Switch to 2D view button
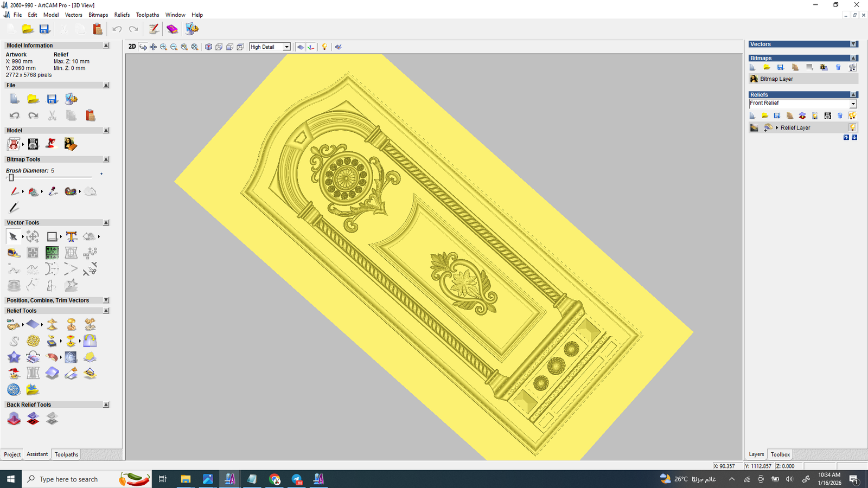This screenshot has height=488, width=868. click(132, 47)
